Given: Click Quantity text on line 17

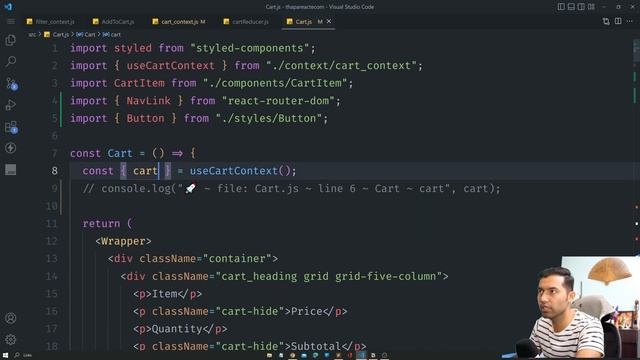Looking at the screenshot, I should pos(177,329).
